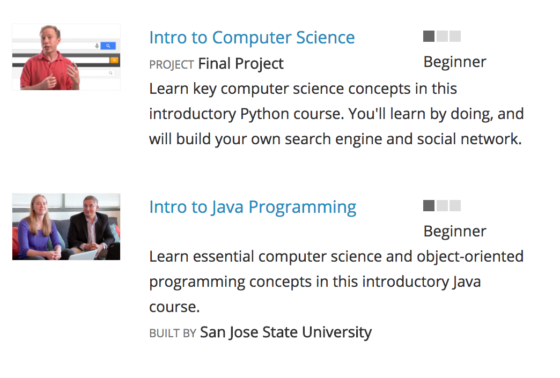Image resolution: width=560 pixels, height=378 pixels.
Task: Click the dark difficulty square for Java Programming
Action: (429, 205)
